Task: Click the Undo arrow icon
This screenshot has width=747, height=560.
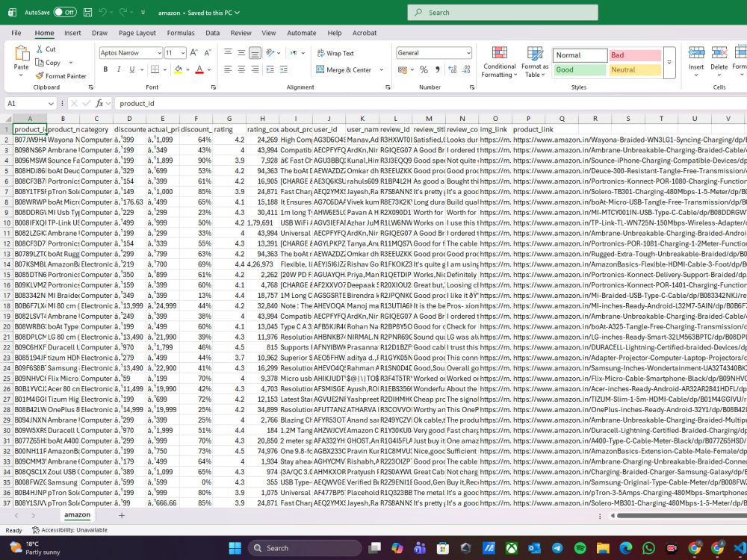Action: pyautogui.click(x=102, y=13)
